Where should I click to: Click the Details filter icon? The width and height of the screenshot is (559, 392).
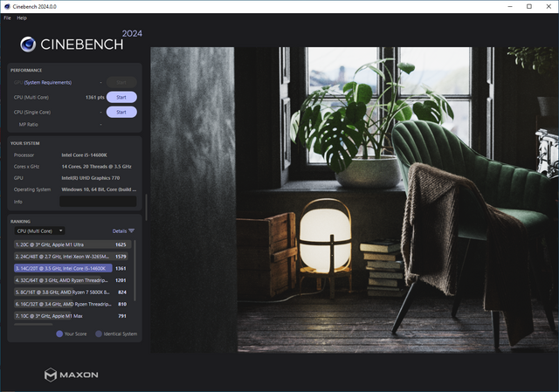131,230
